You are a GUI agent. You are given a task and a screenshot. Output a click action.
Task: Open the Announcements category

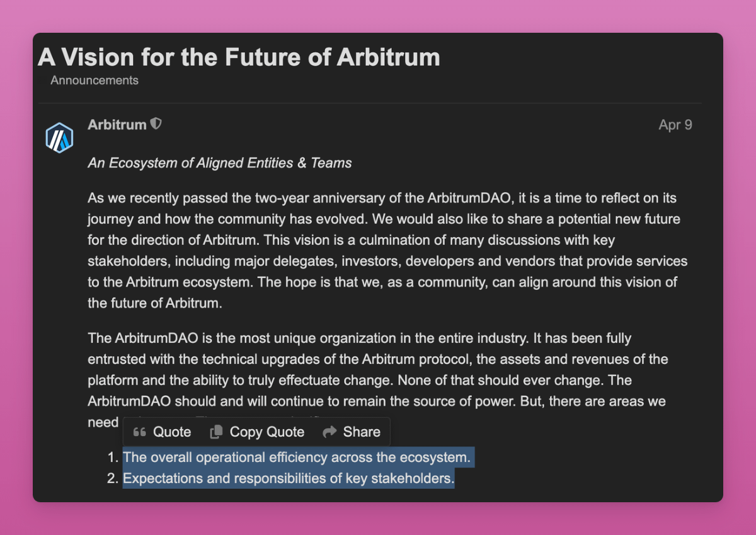click(x=94, y=81)
